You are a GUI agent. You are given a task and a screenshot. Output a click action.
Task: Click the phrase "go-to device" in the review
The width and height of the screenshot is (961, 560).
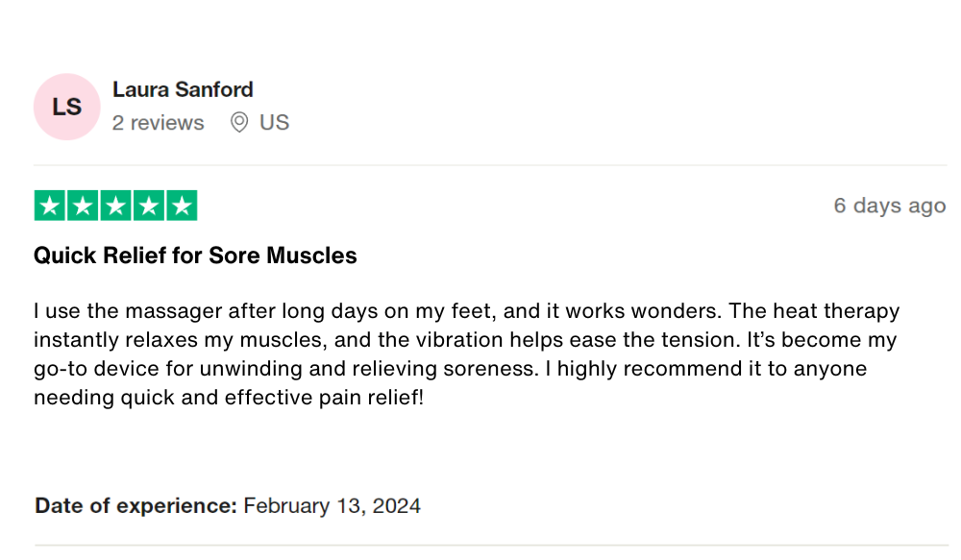[x=94, y=369]
